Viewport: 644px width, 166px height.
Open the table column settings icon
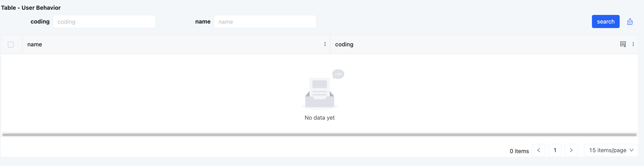pyautogui.click(x=623, y=44)
